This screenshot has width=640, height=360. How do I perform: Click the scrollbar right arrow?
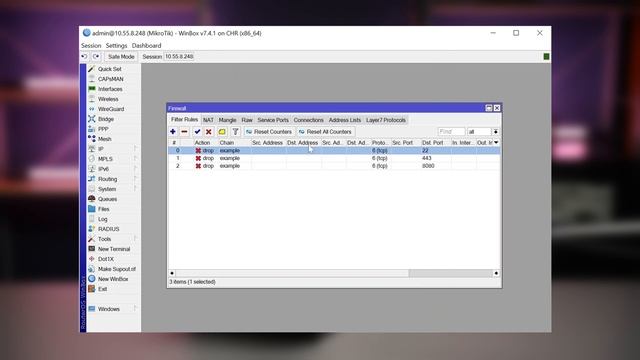[496, 273]
